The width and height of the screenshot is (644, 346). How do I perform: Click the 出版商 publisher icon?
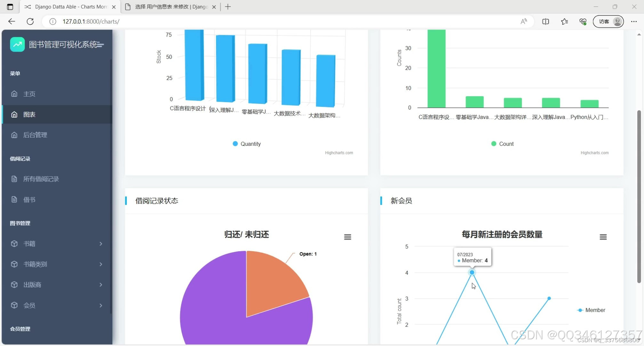[x=14, y=284]
